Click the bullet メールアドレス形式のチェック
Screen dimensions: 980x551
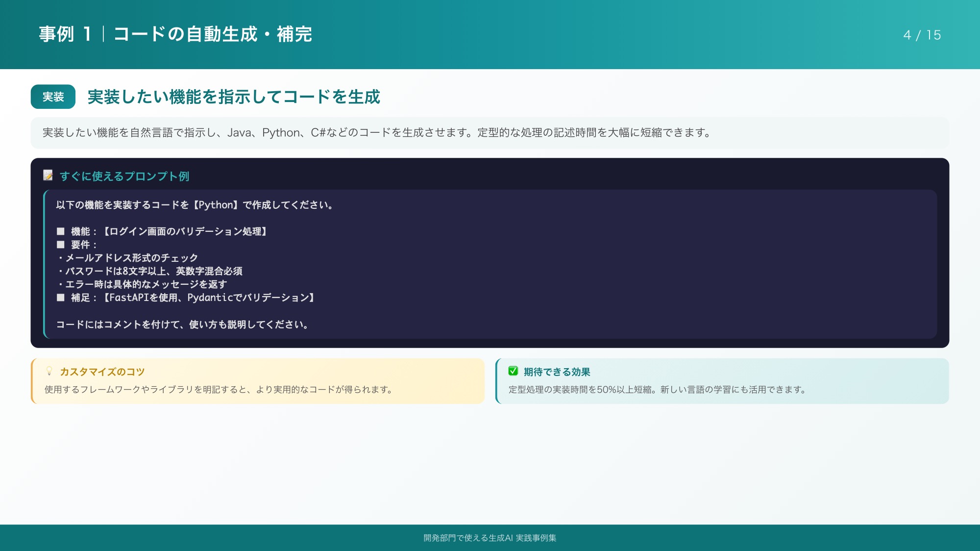(x=127, y=258)
